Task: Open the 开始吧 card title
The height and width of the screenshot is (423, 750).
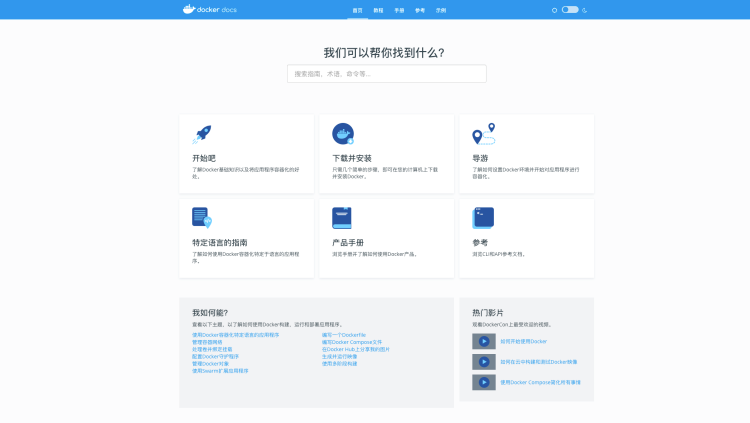Action: pyautogui.click(x=204, y=158)
